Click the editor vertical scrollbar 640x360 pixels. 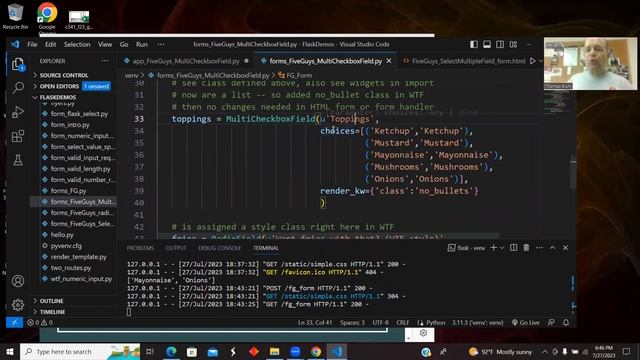(x=573, y=171)
